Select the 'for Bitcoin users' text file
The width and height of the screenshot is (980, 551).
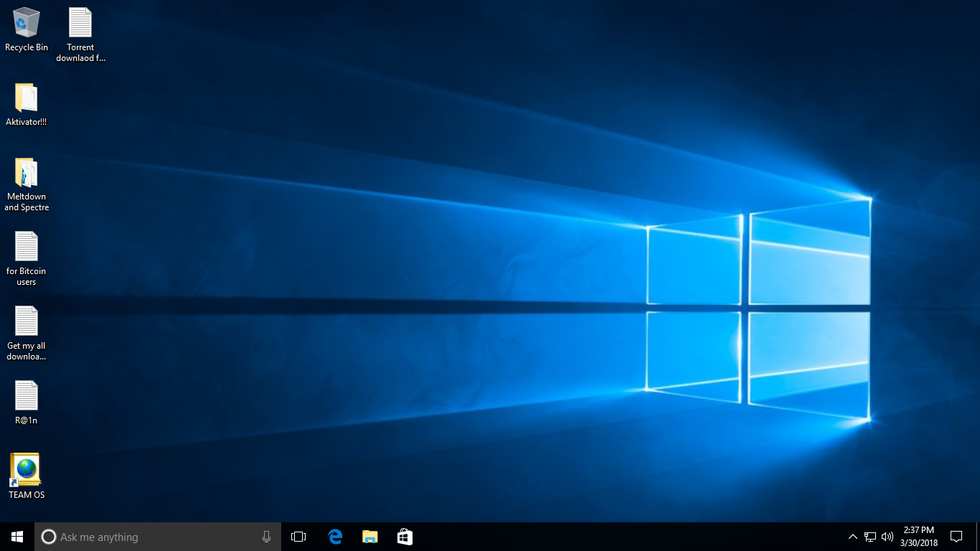(27, 259)
